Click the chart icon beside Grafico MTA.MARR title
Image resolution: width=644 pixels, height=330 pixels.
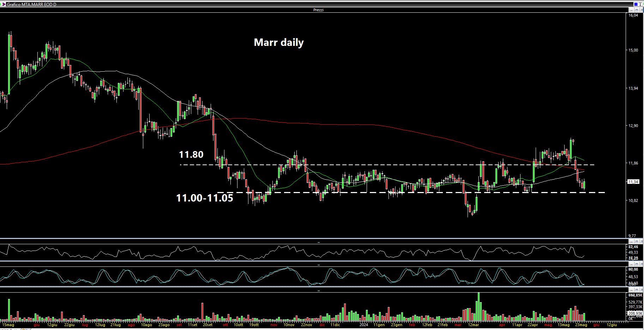tap(3, 4)
